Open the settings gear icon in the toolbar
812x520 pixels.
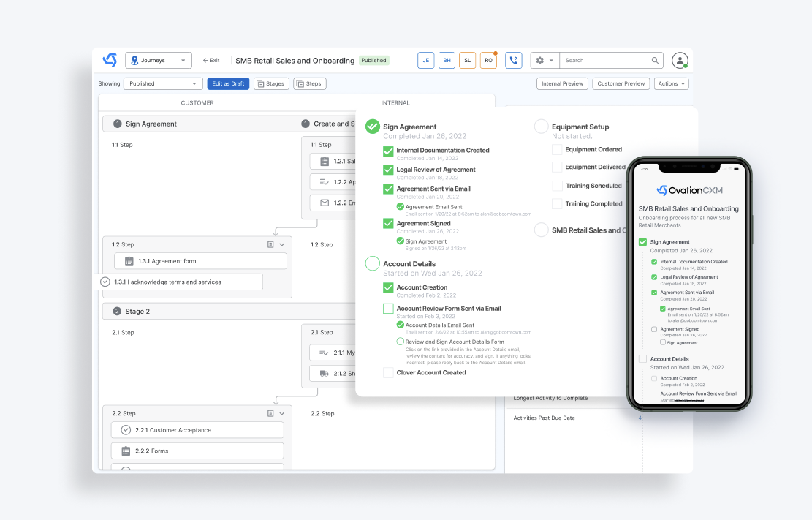(x=540, y=60)
